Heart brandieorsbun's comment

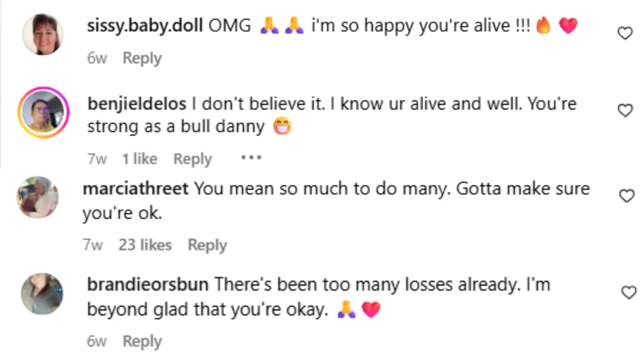click(x=629, y=292)
